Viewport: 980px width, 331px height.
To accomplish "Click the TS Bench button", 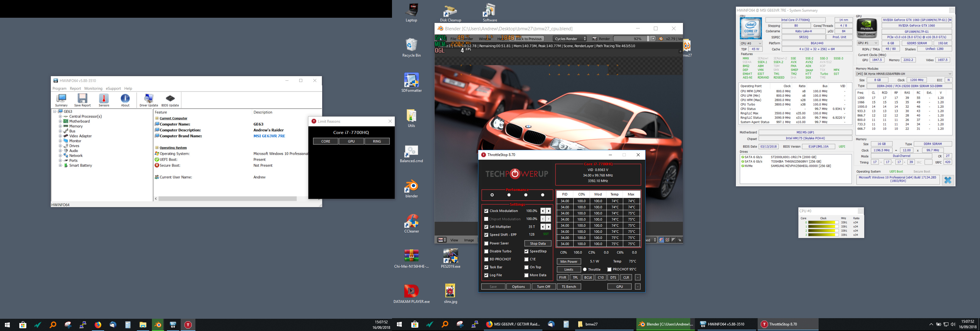I will (x=569, y=287).
